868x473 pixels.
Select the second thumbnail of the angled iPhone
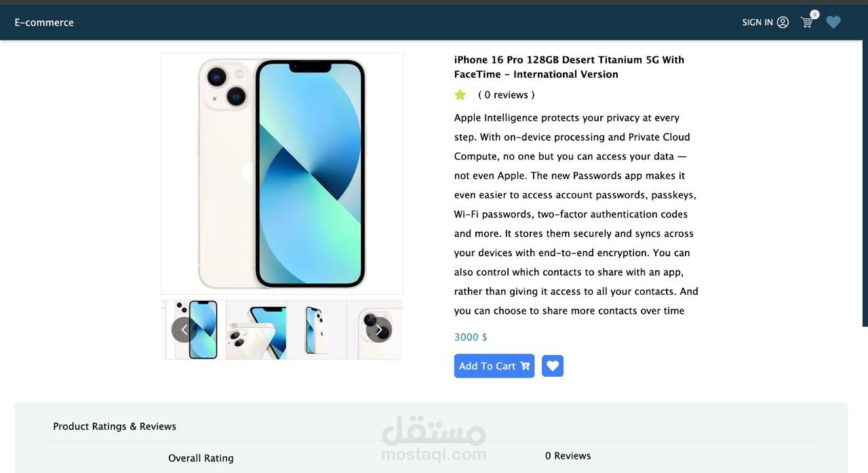coord(256,329)
